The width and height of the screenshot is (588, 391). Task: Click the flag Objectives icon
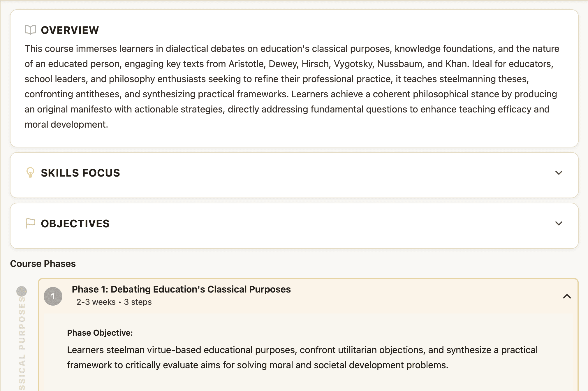(x=30, y=223)
